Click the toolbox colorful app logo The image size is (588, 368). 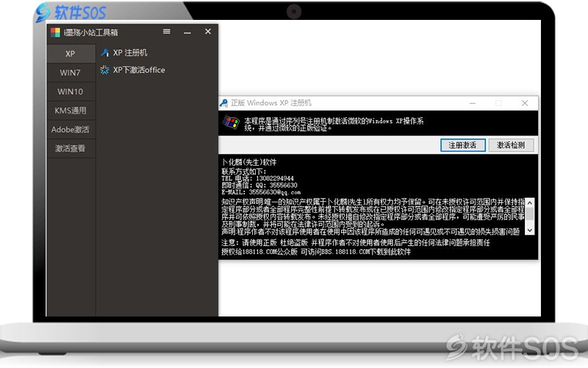56,32
